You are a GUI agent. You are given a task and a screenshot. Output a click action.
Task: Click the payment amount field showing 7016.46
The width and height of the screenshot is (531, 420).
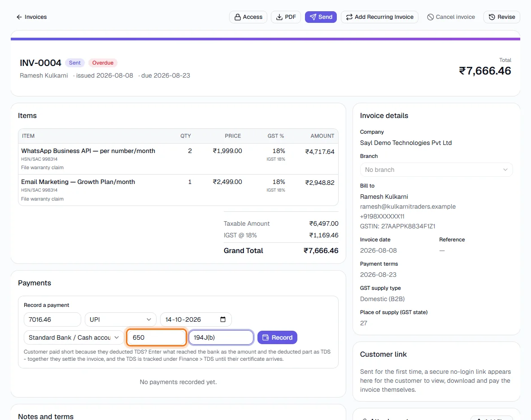click(52, 319)
